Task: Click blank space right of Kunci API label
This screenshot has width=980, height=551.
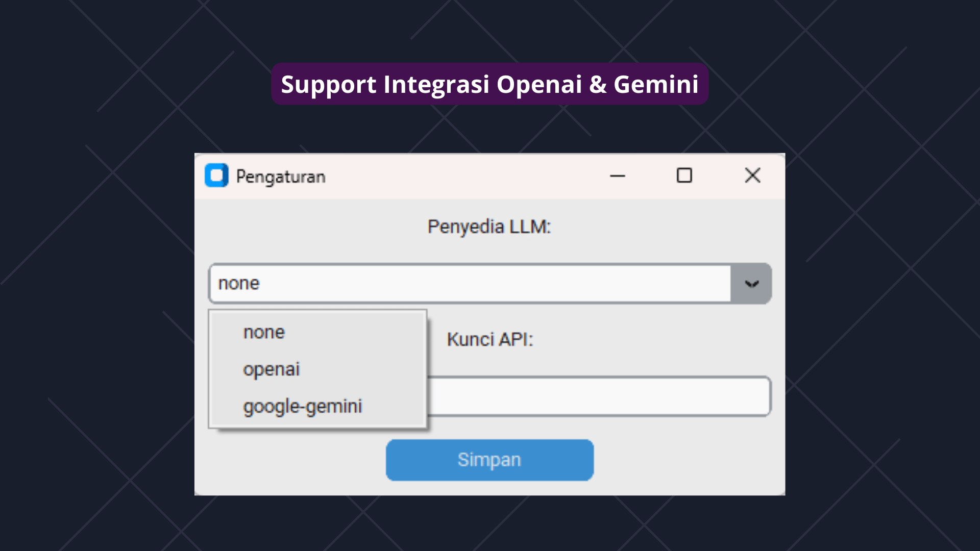Action: coord(664,339)
